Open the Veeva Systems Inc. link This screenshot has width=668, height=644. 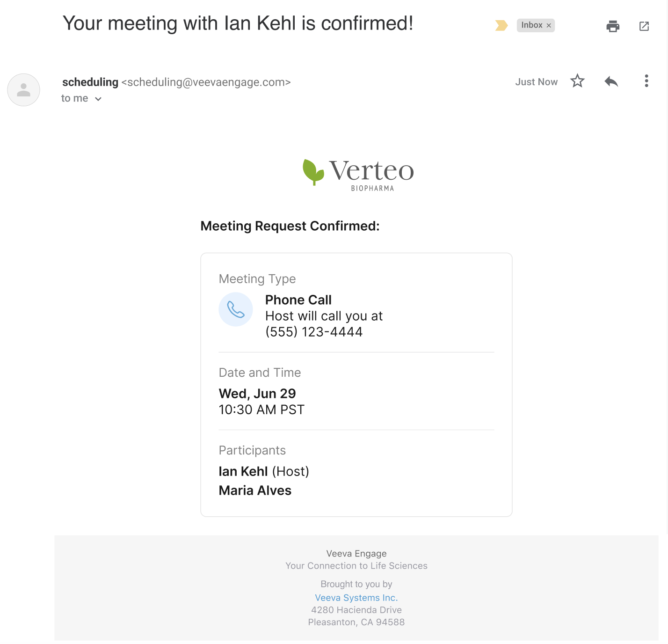(x=356, y=598)
